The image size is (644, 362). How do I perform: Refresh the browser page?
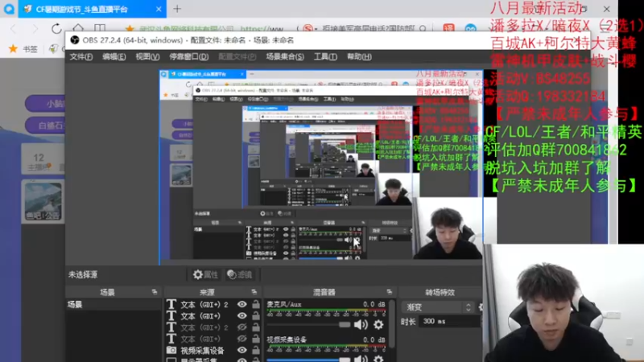point(56,28)
